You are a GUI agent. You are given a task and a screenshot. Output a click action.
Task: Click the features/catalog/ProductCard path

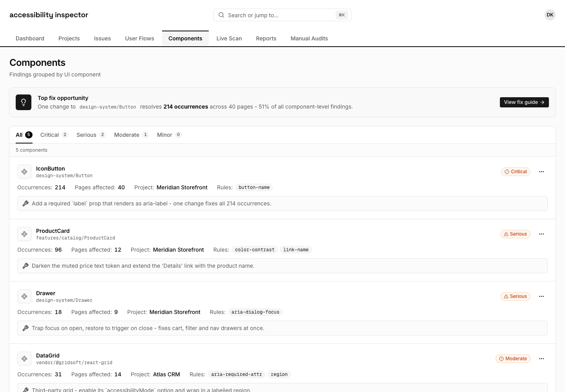click(x=76, y=238)
